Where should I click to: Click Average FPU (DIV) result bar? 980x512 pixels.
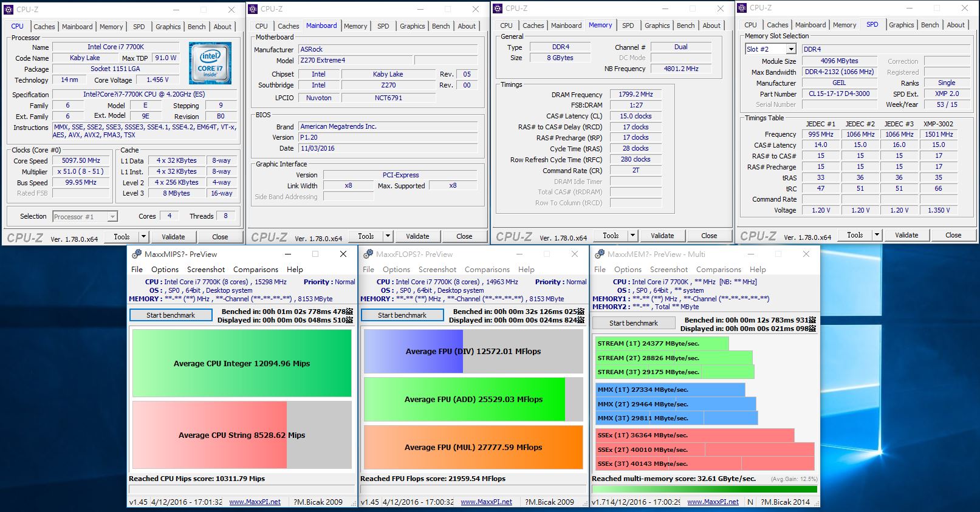coord(473,351)
